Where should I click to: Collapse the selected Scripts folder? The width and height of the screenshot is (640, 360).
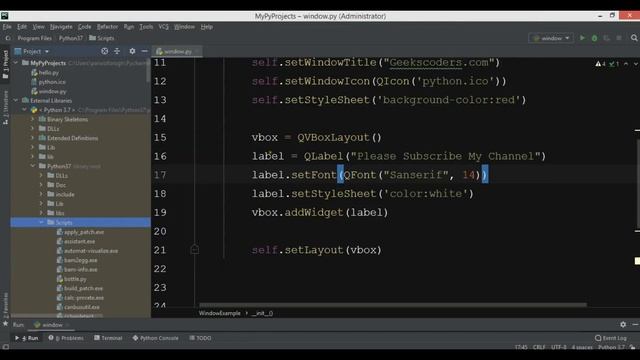pos(41,222)
